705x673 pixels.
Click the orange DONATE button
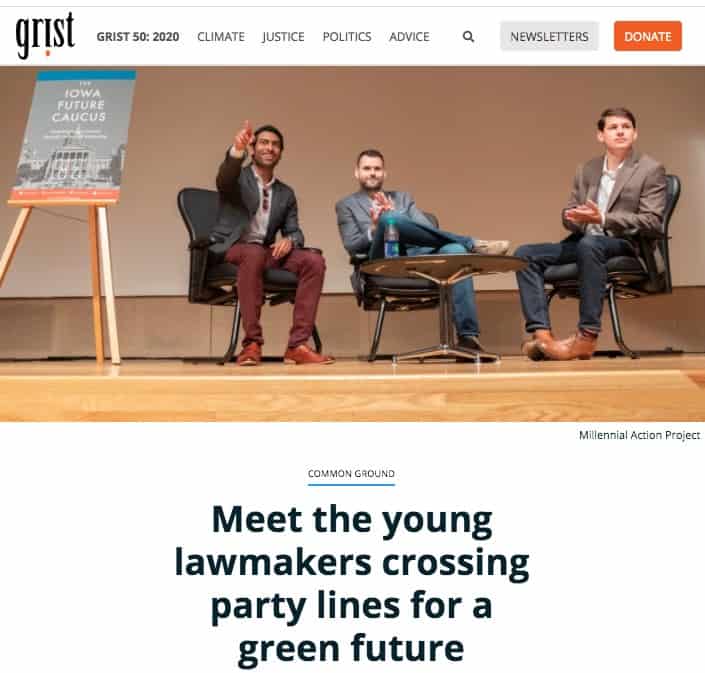[647, 36]
